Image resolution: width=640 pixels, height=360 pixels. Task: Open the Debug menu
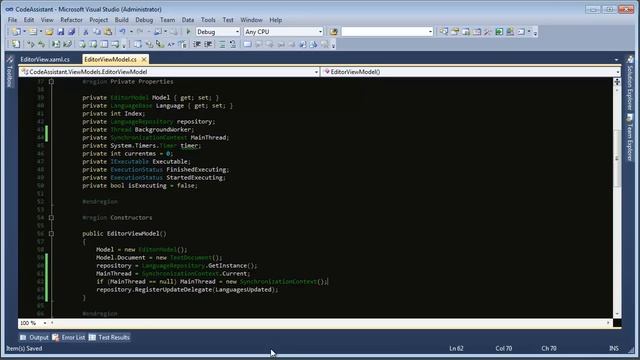144,20
